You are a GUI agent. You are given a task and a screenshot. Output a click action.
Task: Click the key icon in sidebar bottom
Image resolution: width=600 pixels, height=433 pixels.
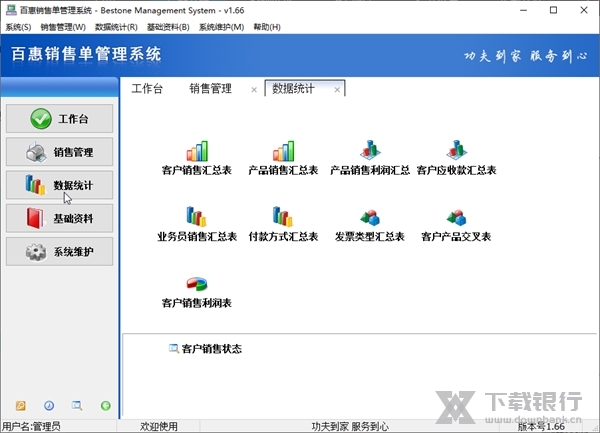click(21, 405)
